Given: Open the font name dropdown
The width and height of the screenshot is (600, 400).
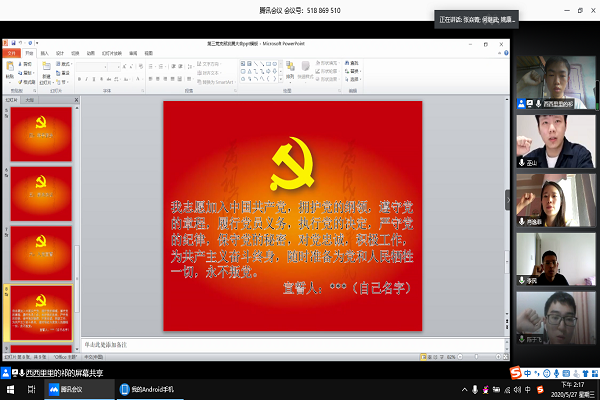Looking at the screenshot, I should pos(104,66).
